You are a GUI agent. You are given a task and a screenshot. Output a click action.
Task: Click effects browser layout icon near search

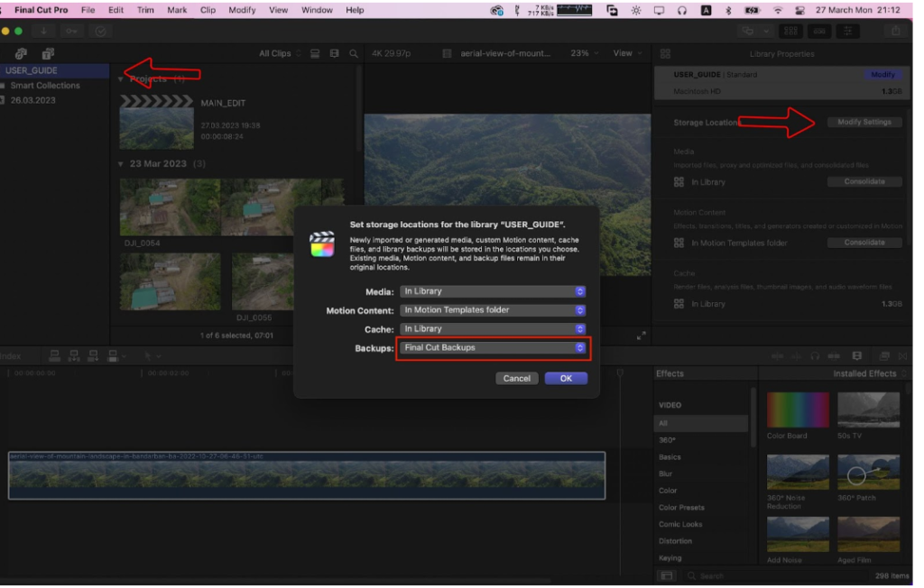click(x=667, y=575)
